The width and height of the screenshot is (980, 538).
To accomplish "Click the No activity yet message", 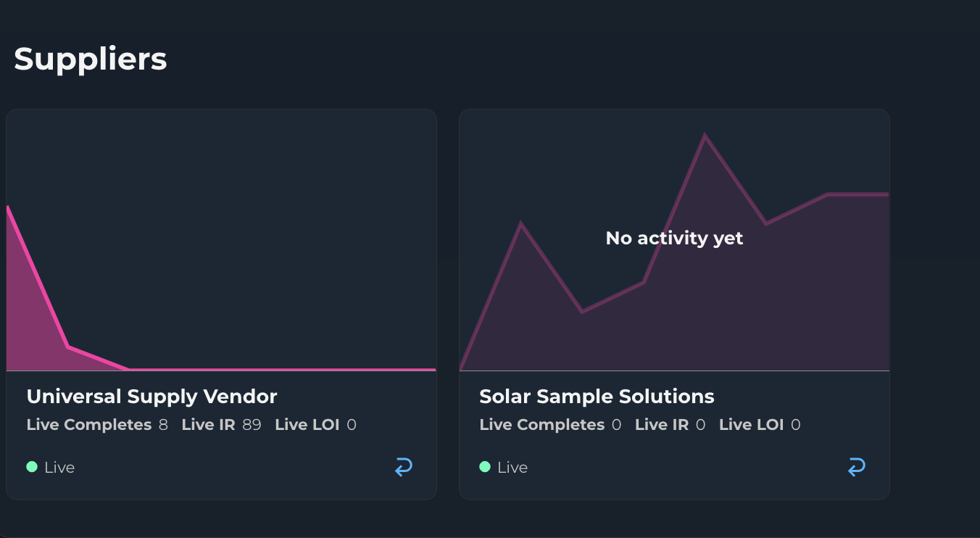I will click(674, 238).
